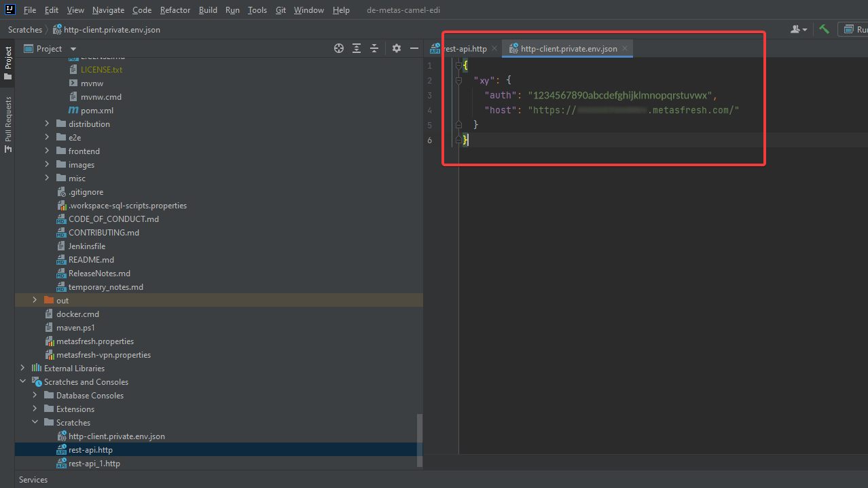
Task: Click the Collapse All icon in Project toolbar
Action: point(372,48)
